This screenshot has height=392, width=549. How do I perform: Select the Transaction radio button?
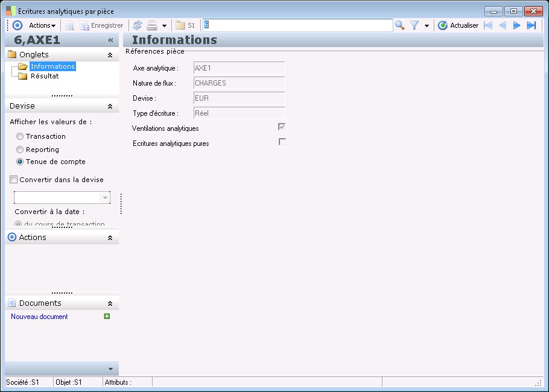point(20,136)
